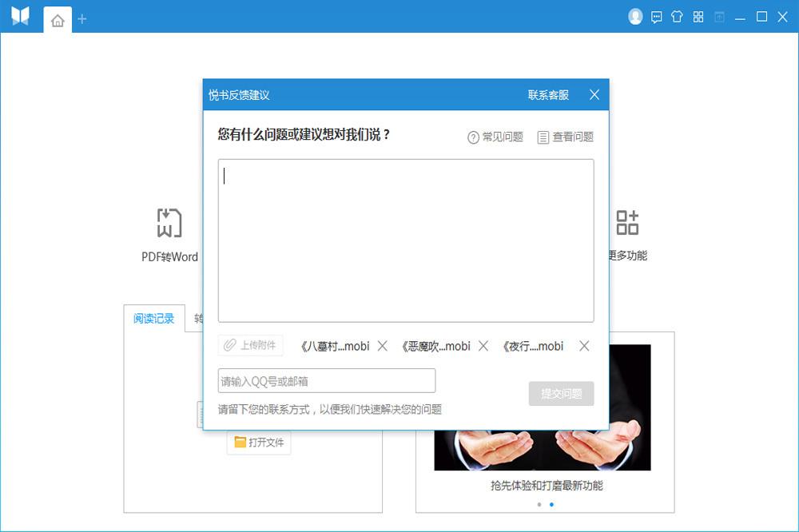
Task: Close the 悦书反馈建议 dialog
Action: tap(594, 95)
